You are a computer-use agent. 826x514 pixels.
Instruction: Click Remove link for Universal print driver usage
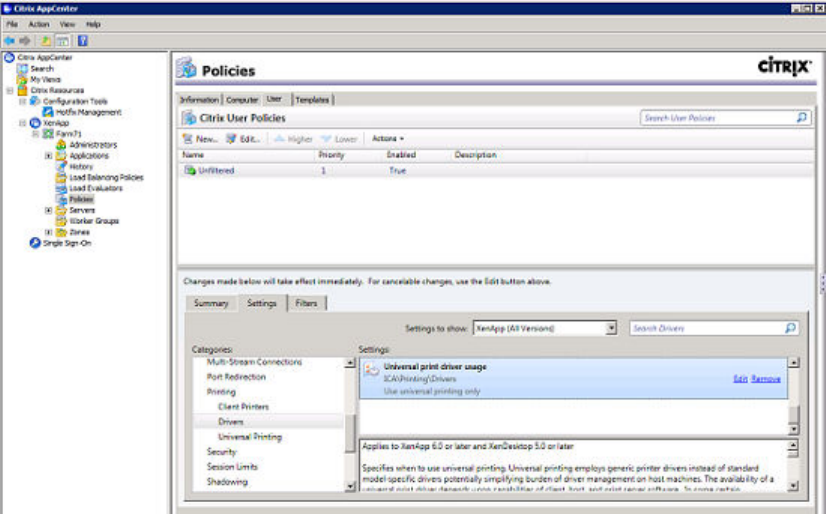[x=766, y=379]
